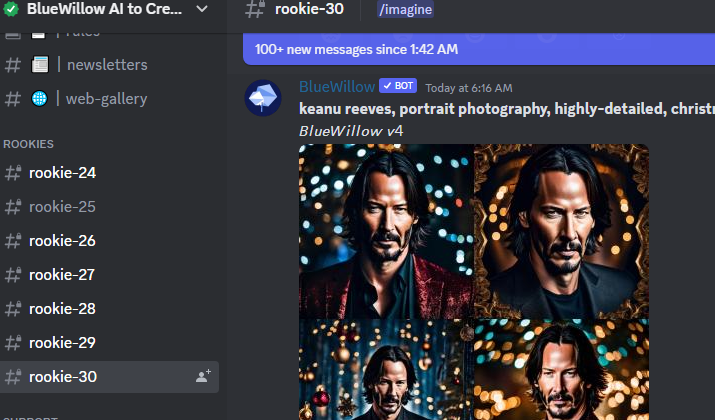
Task: Open the top-left portrait with red jacket
Action: point(386,231)
